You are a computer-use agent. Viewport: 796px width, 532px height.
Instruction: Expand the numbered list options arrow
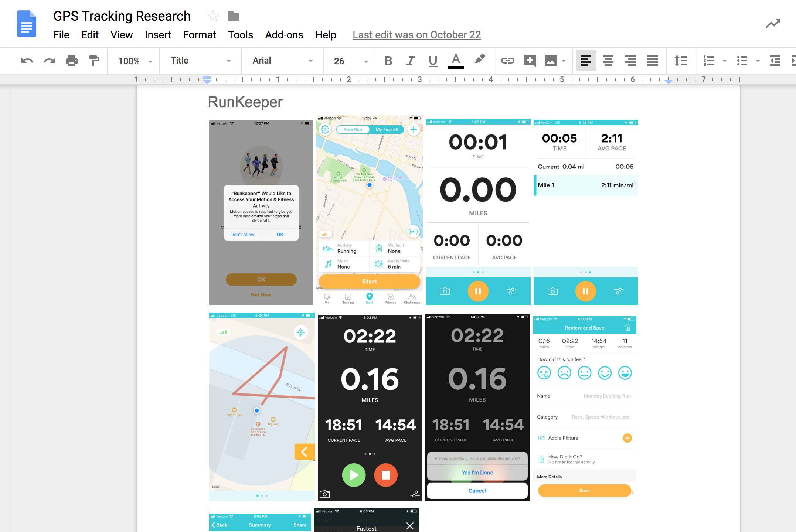tap(725, 61)
